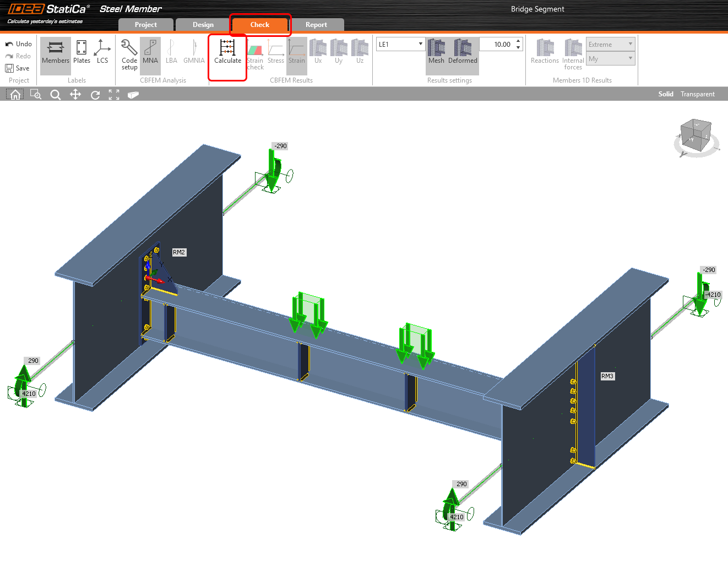Switch to the Report tab
This screenshot has height=577, width=728.
[316, 25]
